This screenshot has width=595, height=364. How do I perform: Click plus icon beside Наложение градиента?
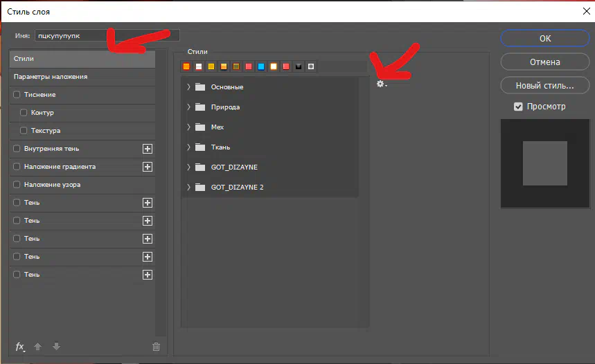click(147, 167)
